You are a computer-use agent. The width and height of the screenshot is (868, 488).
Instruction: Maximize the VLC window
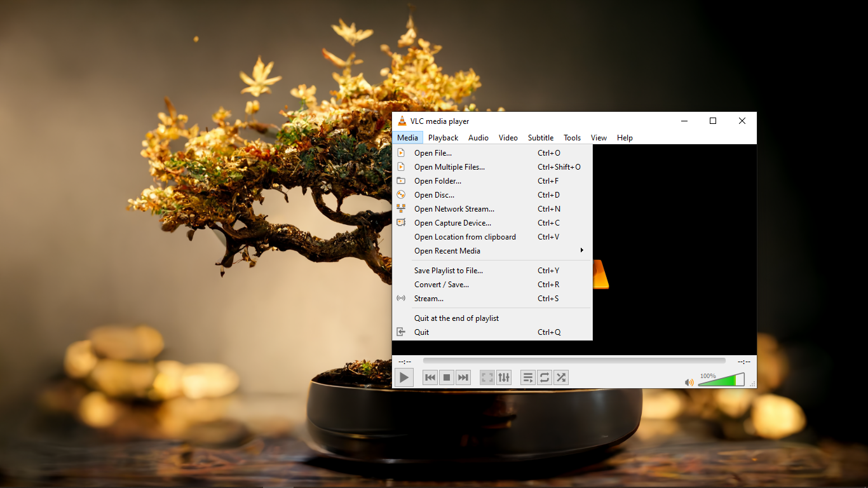tap(713, 121)
